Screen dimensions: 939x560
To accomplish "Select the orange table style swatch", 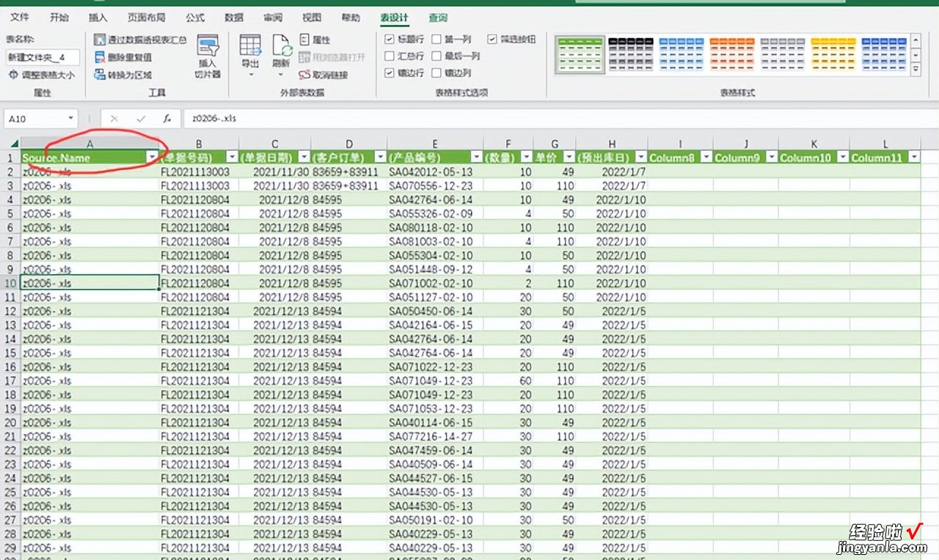I will click(732, 54).
